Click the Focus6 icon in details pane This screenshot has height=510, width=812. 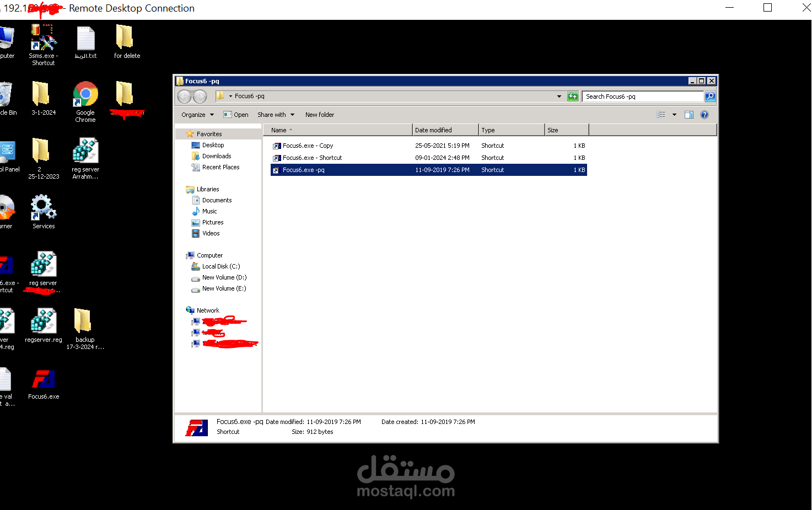[x=197, y=427]
